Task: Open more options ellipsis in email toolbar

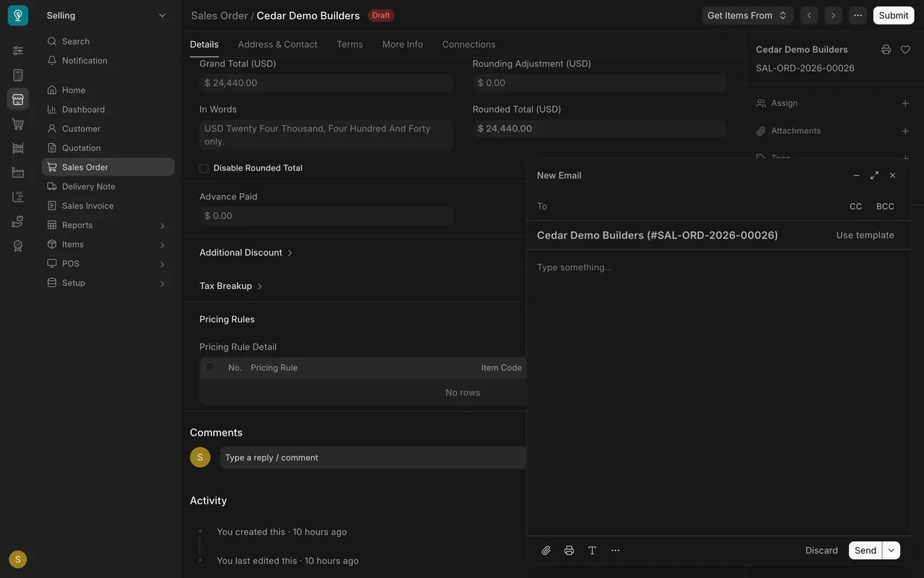Action: pyautogui.click(x=616, y=551)
